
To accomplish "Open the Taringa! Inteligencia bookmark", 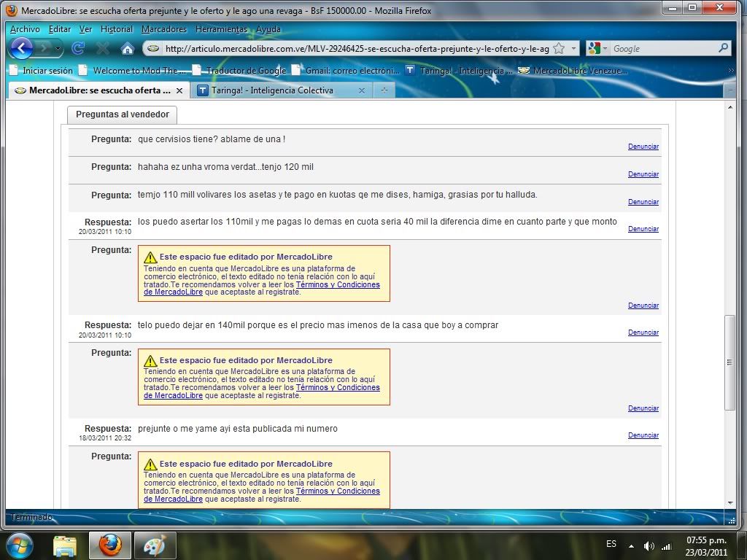I will pos(460,71).
